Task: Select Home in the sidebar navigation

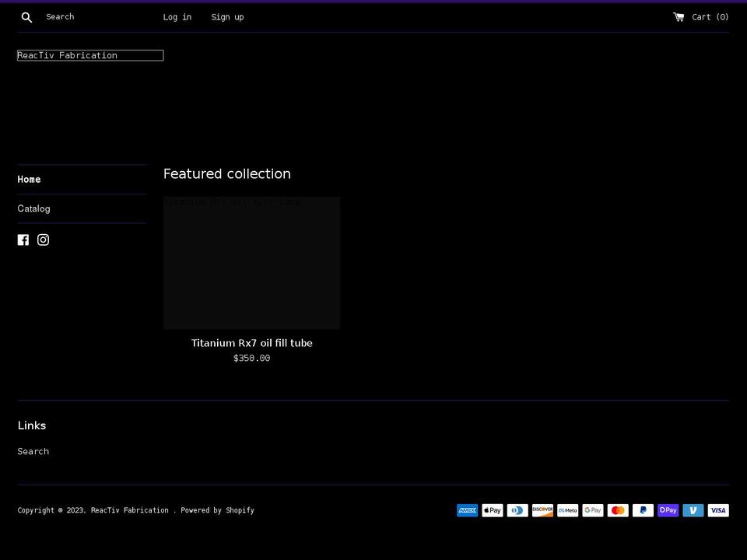Action: tap(29, 179)
